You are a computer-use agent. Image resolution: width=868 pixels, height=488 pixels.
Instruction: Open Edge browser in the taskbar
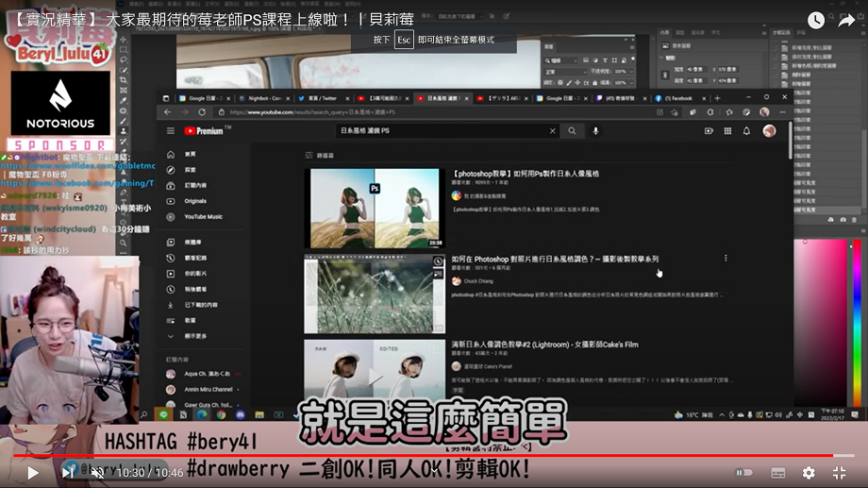pyautogui.click(x=202, y=414)
